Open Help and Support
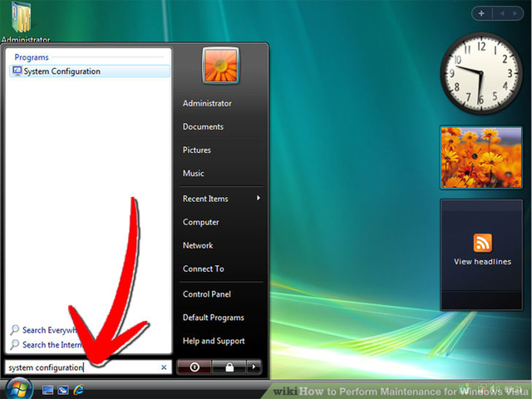532x399 pixels. [214, 341]
